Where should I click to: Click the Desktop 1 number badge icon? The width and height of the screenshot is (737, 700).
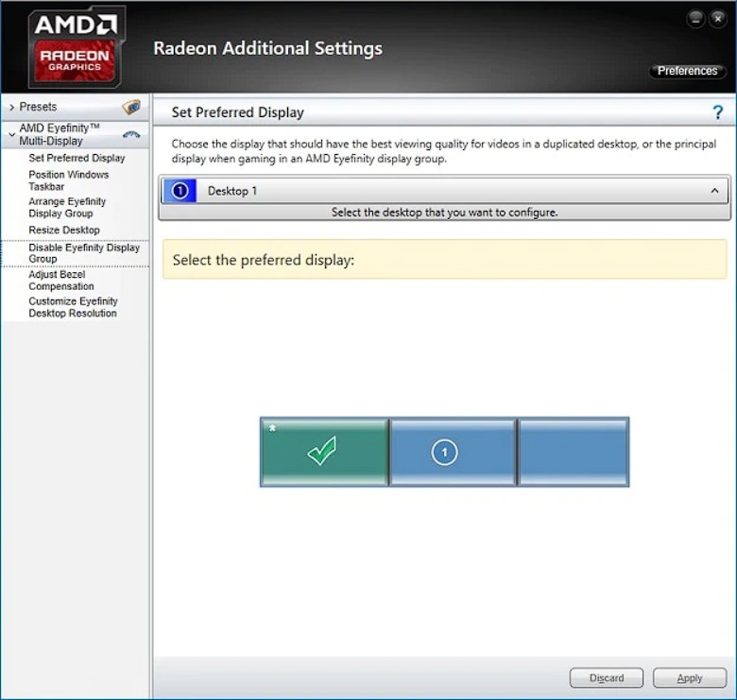click(x=180, y=191)
